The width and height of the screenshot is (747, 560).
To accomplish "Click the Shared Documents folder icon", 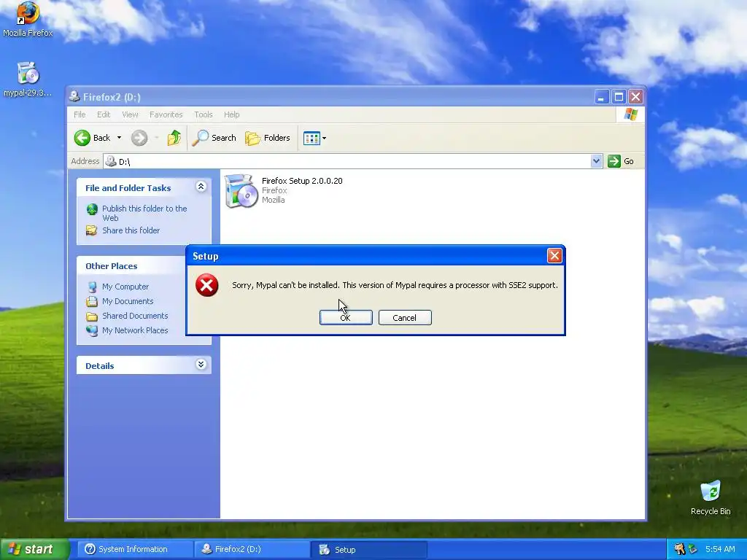I will pos(92,316).
